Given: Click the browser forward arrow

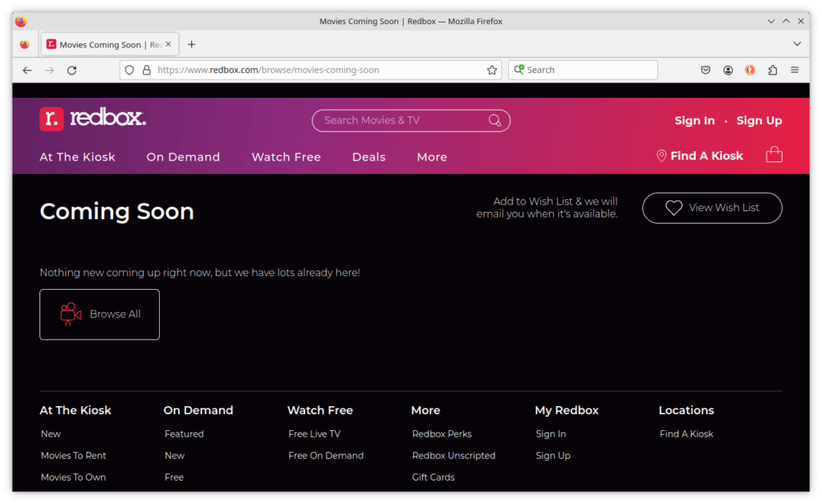Looking at the screenshot, I should [x=49, y=70].
